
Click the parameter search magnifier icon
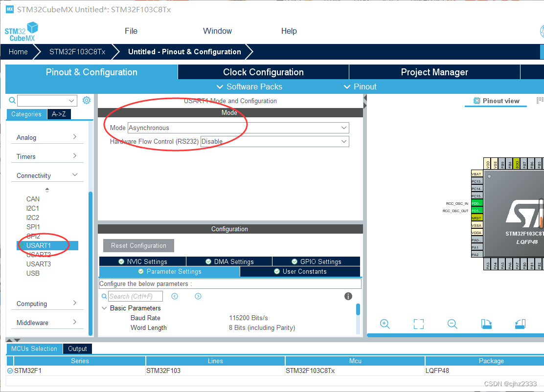click(104, 296)
